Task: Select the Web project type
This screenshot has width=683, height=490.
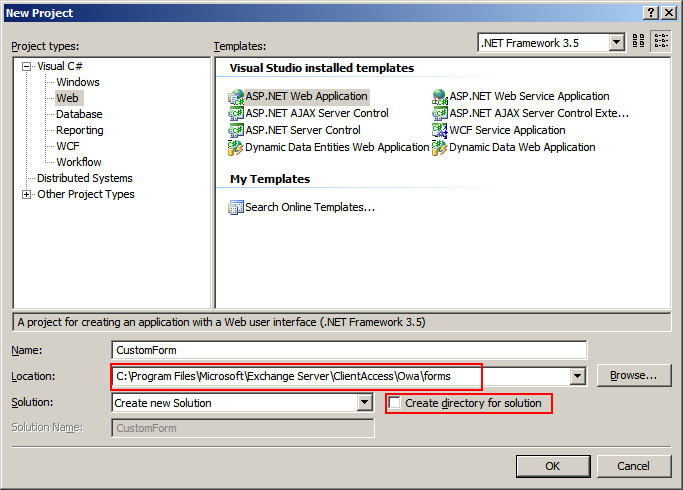Action: tap(68, 98)
